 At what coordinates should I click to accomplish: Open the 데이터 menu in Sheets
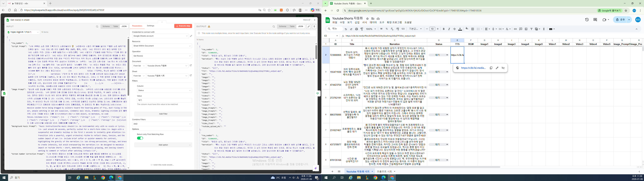pyautogui.click(x=373, y=22)
